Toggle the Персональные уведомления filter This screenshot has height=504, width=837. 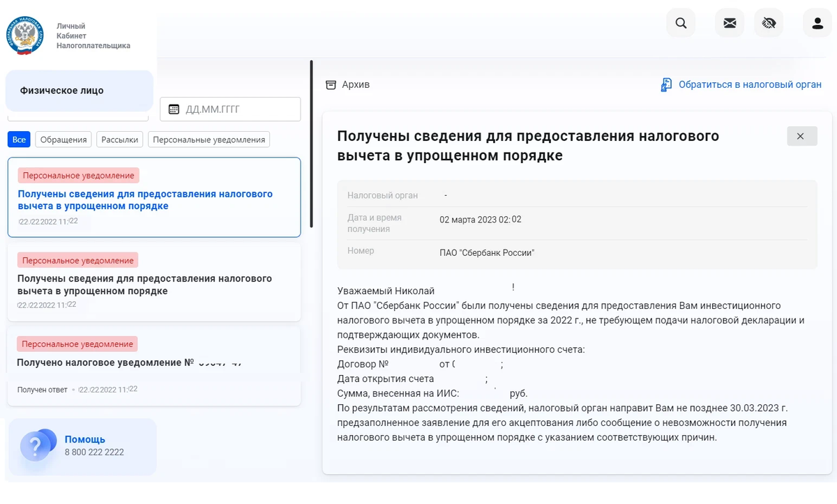click(207, 139)
